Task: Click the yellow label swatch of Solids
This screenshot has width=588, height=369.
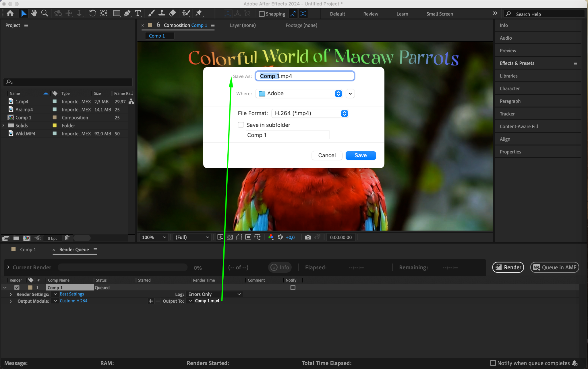Action: 55,125
